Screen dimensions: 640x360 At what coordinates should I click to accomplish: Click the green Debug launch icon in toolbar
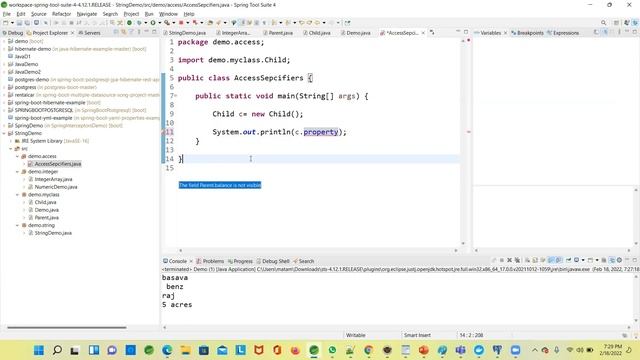click(139, 23)
